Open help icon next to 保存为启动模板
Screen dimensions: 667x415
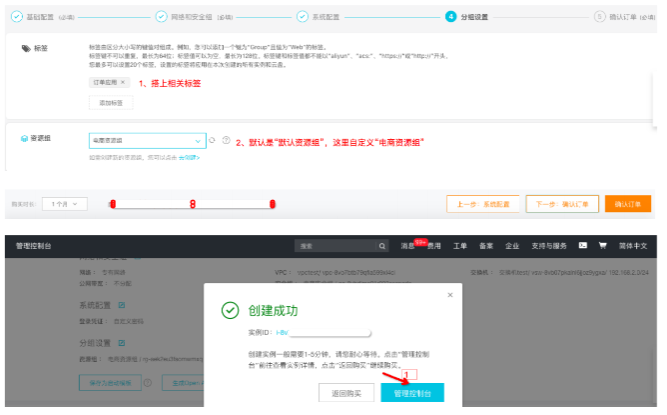148,383
